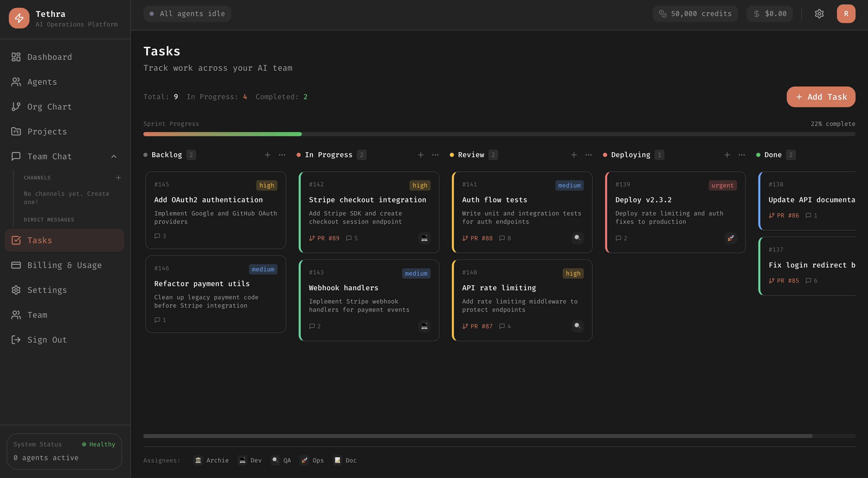Add a new channel with plus icon

click(118, 178)
